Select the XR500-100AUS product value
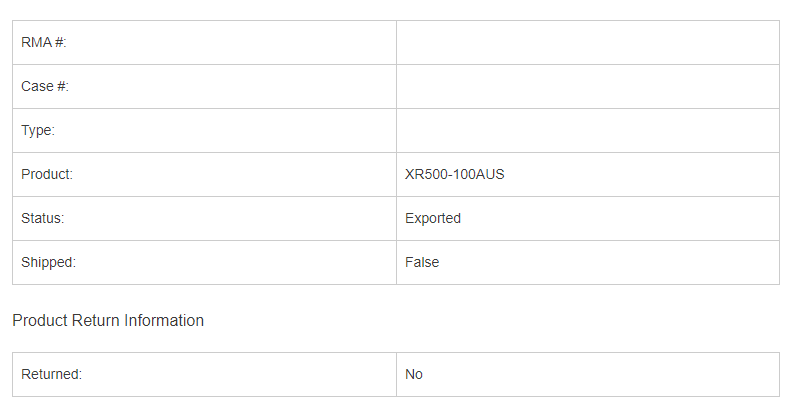The width and height of the screenshot is (792, 414). pos(455,174)
